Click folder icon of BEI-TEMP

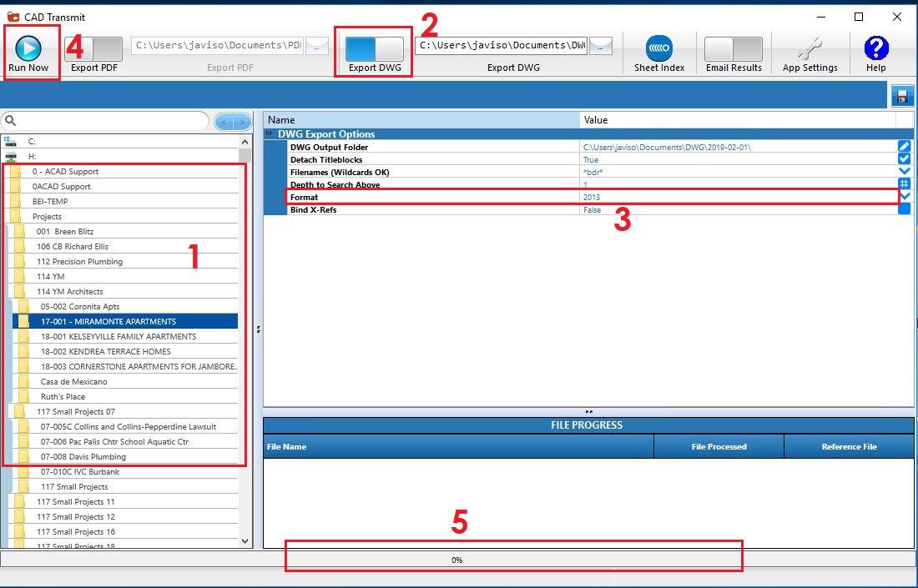point(15,201)
